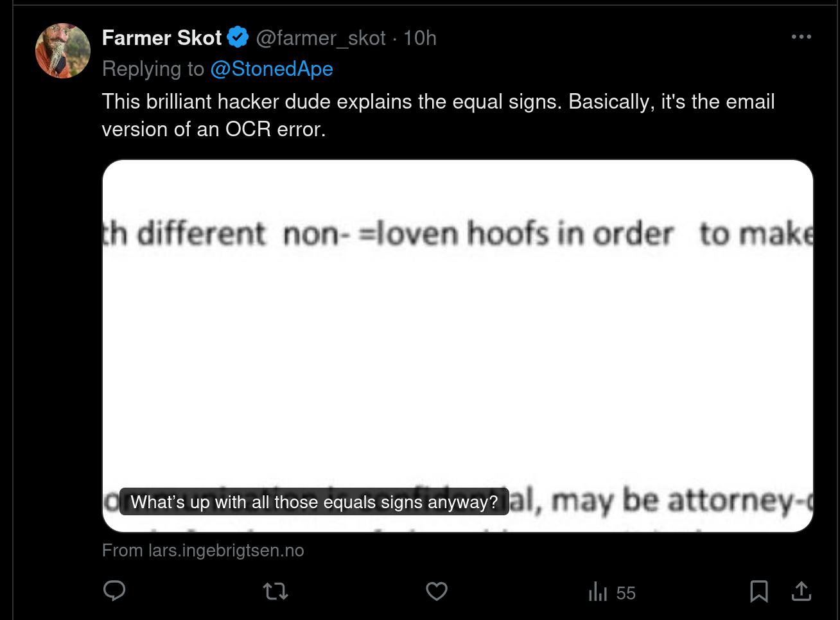This screenshot has height=620, width=840.
Task: Open Farmer Skot's profile avatar
Action: tap(62, 51)
